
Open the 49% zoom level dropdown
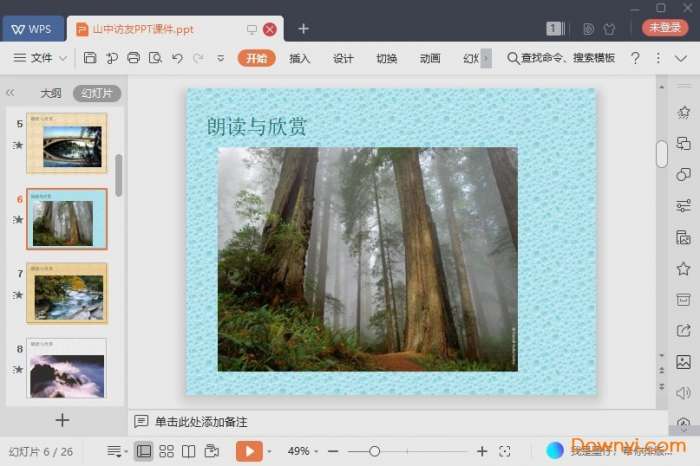(x=303, y=451)
